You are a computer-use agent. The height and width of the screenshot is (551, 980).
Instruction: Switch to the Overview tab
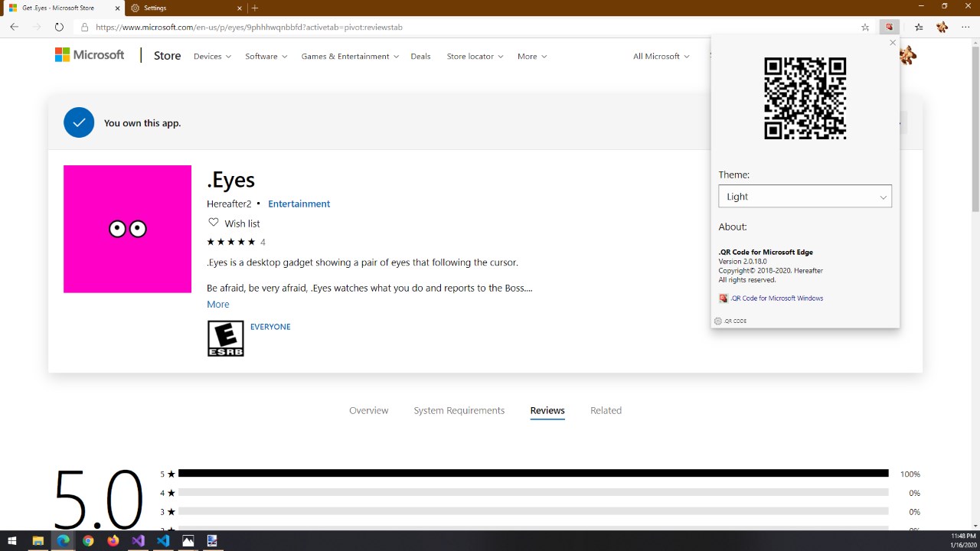coord(369,411)
